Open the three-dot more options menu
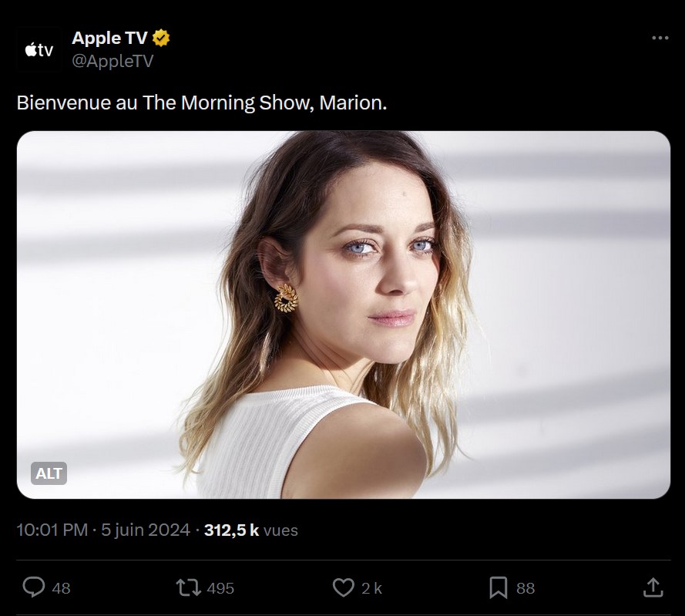Screen dimensions: 685x616 pos(660,38)
